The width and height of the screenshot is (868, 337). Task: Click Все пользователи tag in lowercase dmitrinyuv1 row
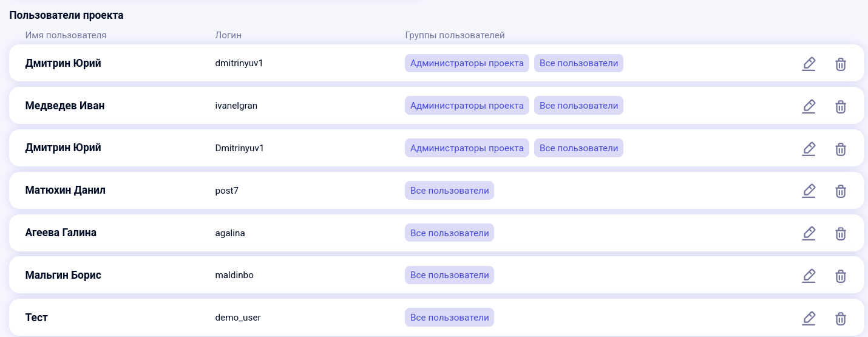click(578, 63)
